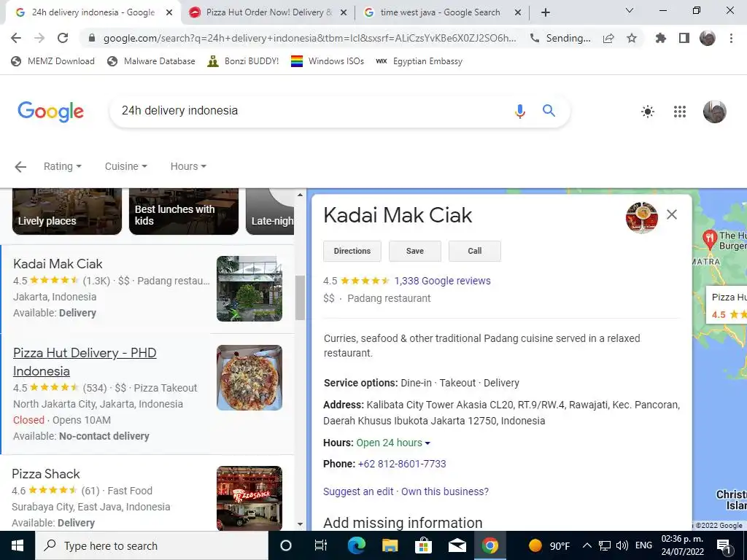This screenshot has height=560, width=747.
Task: Bookmark this page with the star icon
Action: coord(632,38)
